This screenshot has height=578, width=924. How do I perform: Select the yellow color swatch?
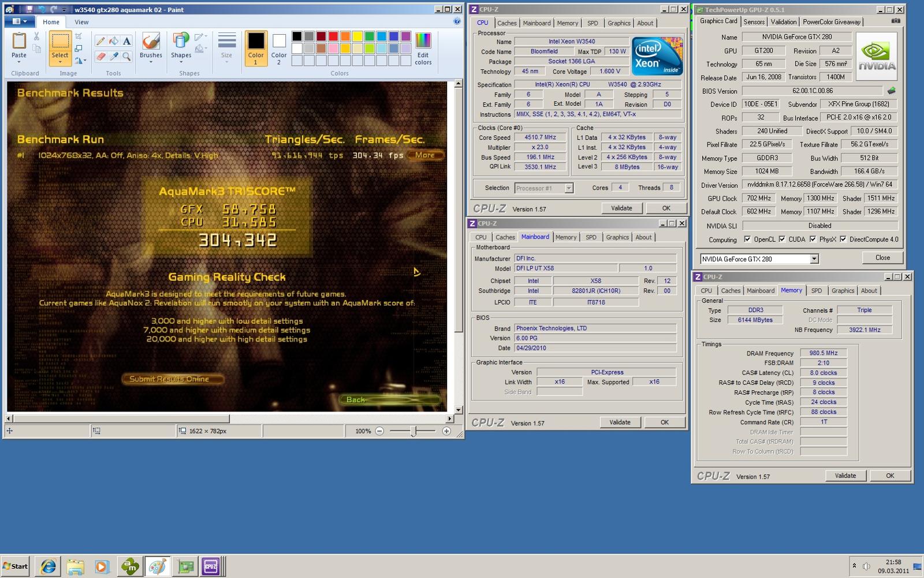357,36
